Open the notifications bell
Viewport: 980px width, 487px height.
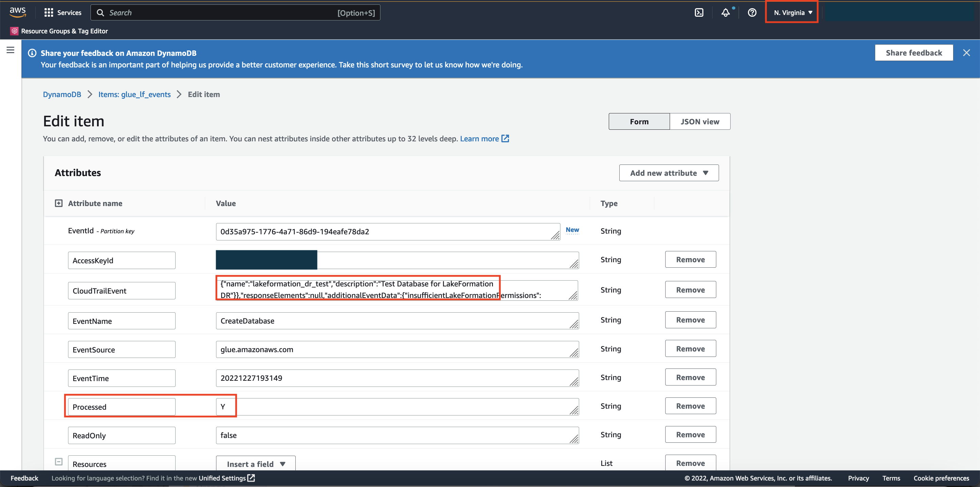[x=725, y=13]
